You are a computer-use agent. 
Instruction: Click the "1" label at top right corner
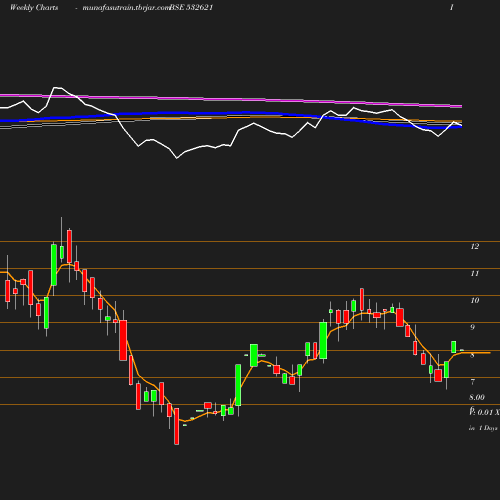coord(452,8)
